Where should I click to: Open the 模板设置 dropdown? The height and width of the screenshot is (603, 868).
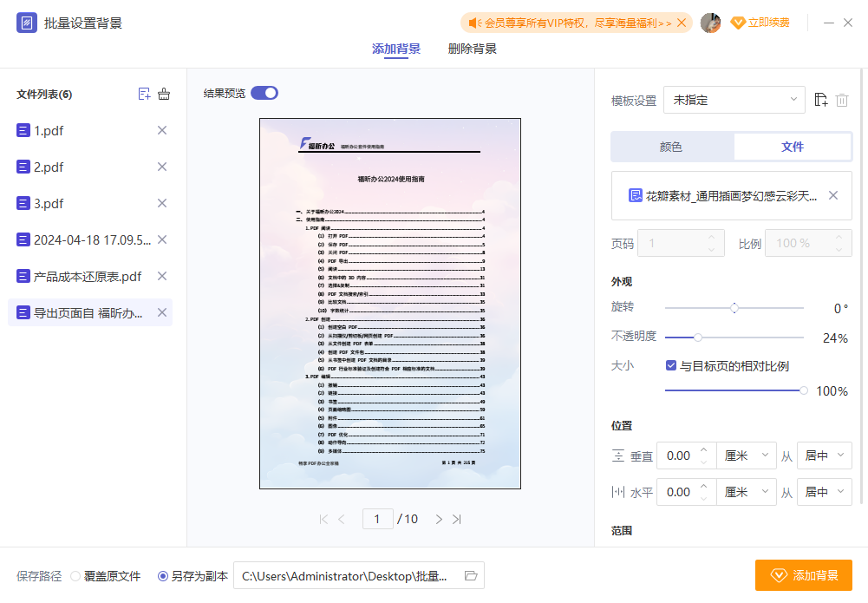pos(734,101)
